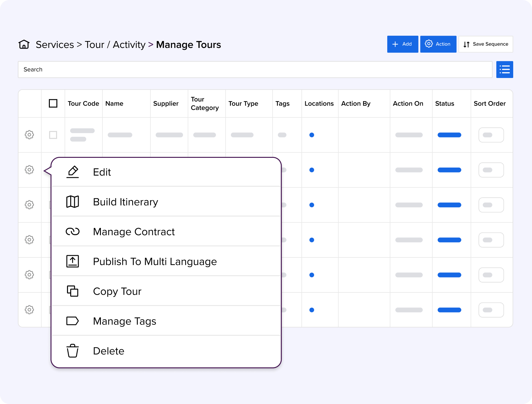Click the blue list view icon button
Image resolution: width=532 pixels, height=404 pixels.
(x=504, y=70)
